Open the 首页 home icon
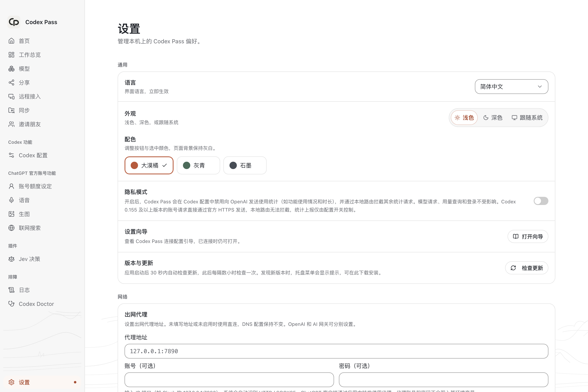 pos(11,41)
